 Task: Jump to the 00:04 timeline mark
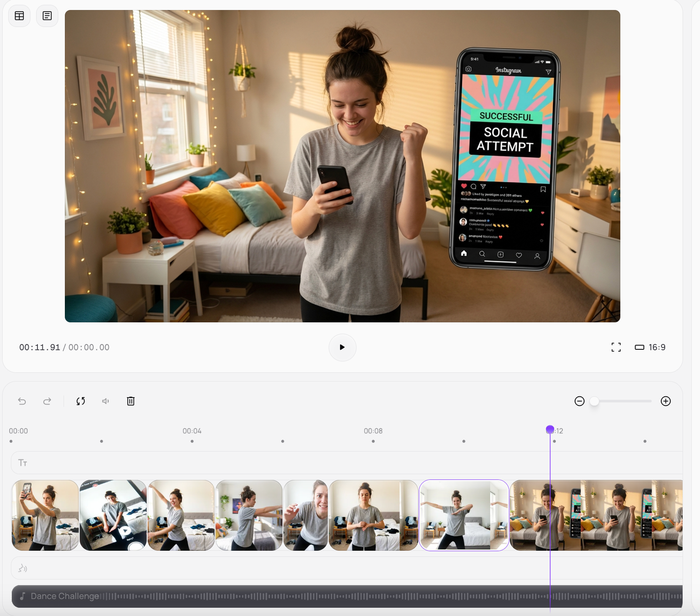click(192, 431)
